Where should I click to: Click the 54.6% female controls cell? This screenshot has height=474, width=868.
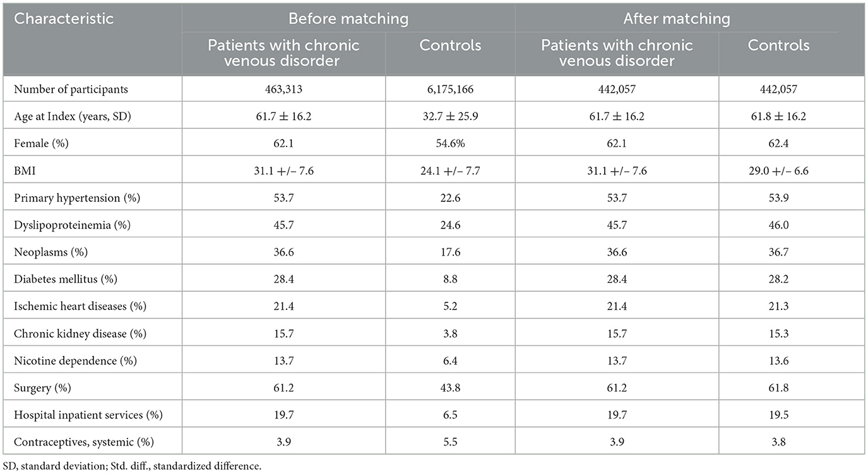[x=450, y=144]
